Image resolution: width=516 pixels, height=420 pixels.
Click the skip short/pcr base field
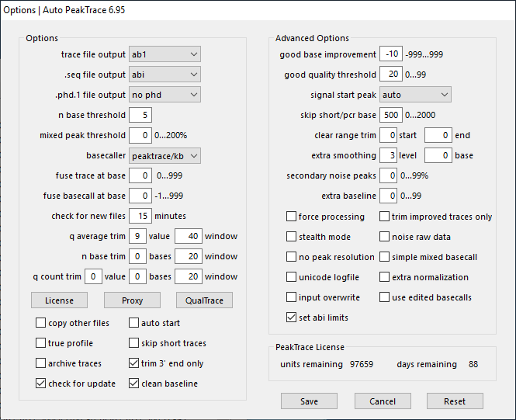coord(390,115)
